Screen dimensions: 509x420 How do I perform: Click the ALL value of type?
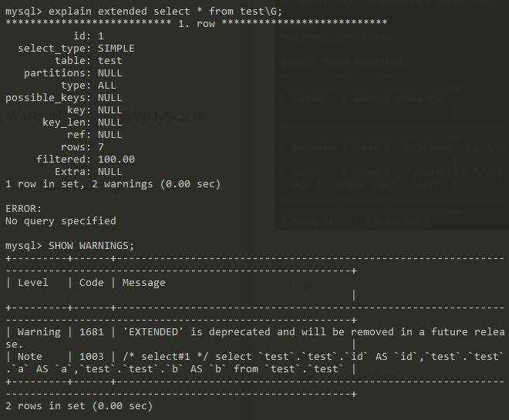[106, 85]
